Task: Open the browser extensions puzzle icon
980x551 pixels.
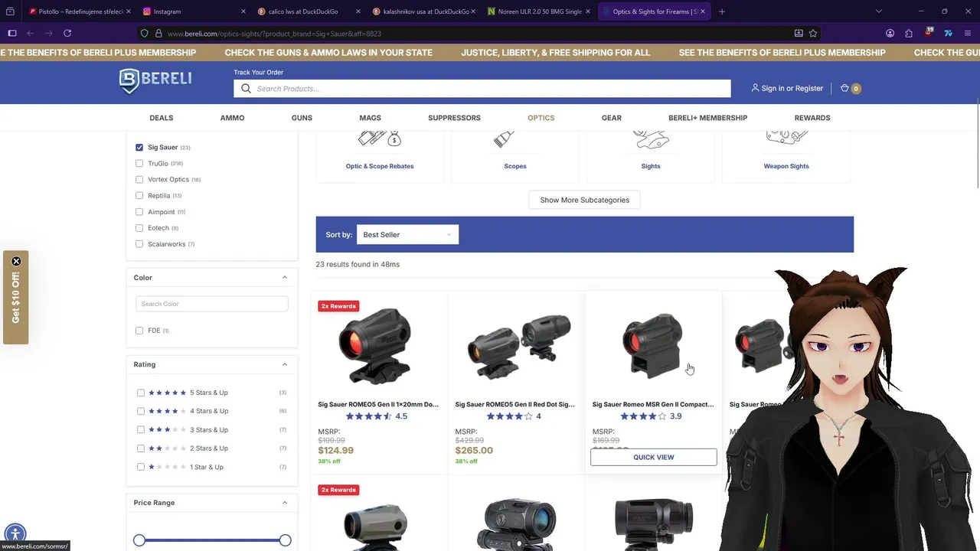Action: click(909, 33)
